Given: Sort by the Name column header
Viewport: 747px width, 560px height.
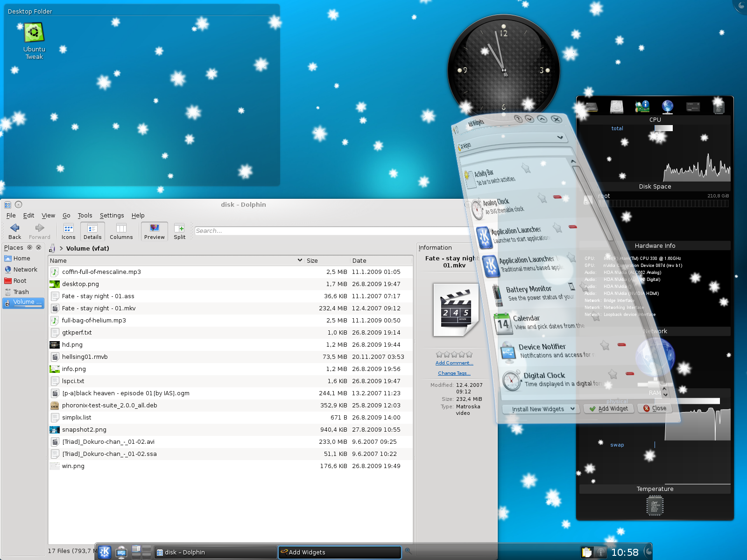Looking at the screenshot, I should pyautogui.click(x=176, y=260).
